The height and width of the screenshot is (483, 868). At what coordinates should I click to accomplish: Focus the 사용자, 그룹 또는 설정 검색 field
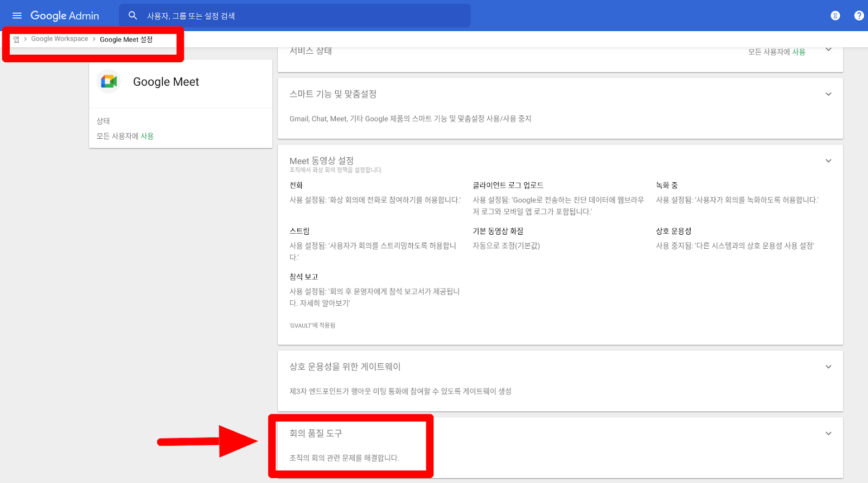295,16
